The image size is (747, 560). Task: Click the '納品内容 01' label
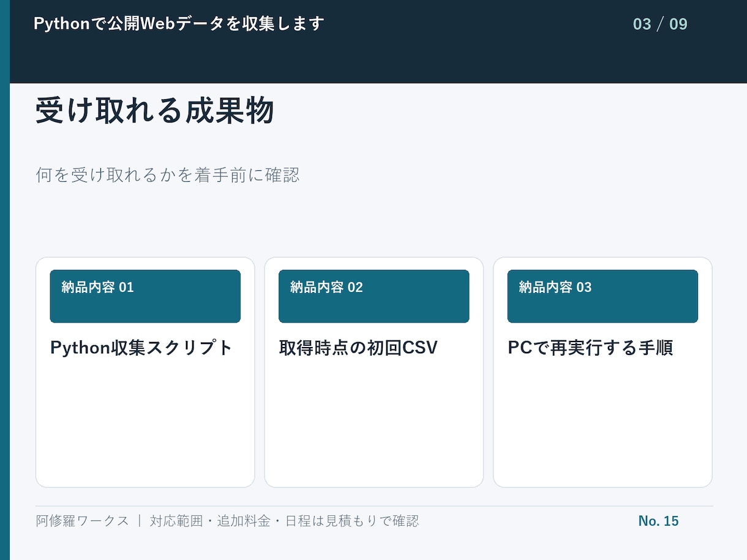[97, 287]
